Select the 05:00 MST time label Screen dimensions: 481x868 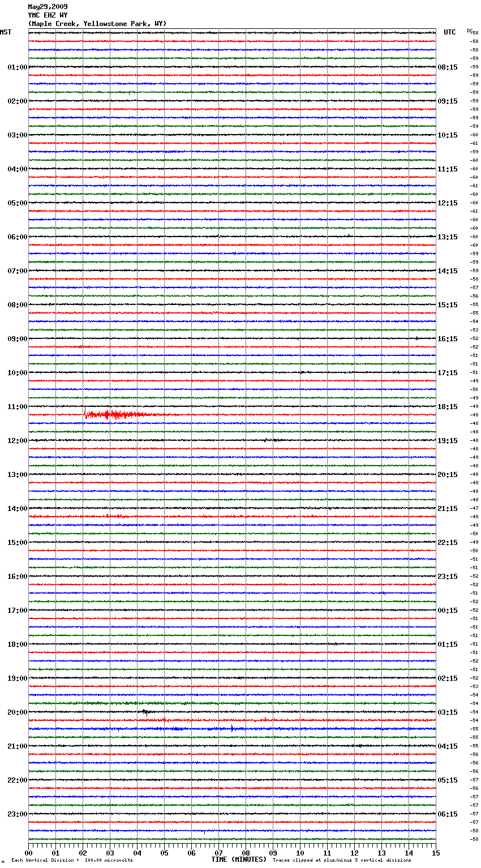pos(18,203)
